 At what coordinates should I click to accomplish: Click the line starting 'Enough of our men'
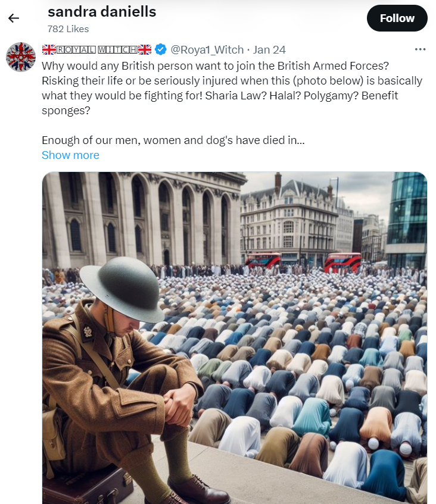(x=173, y=140)
